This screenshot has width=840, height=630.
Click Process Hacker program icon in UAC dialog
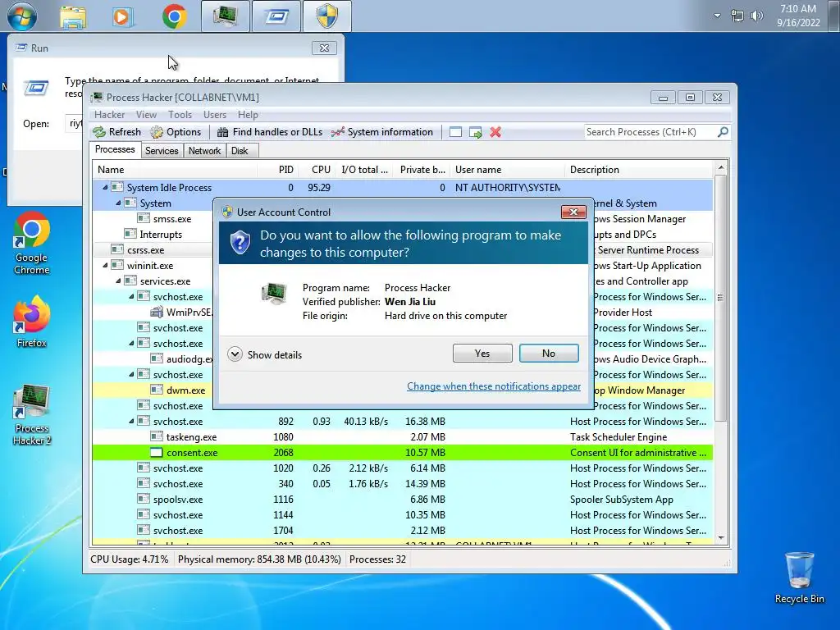274,294
